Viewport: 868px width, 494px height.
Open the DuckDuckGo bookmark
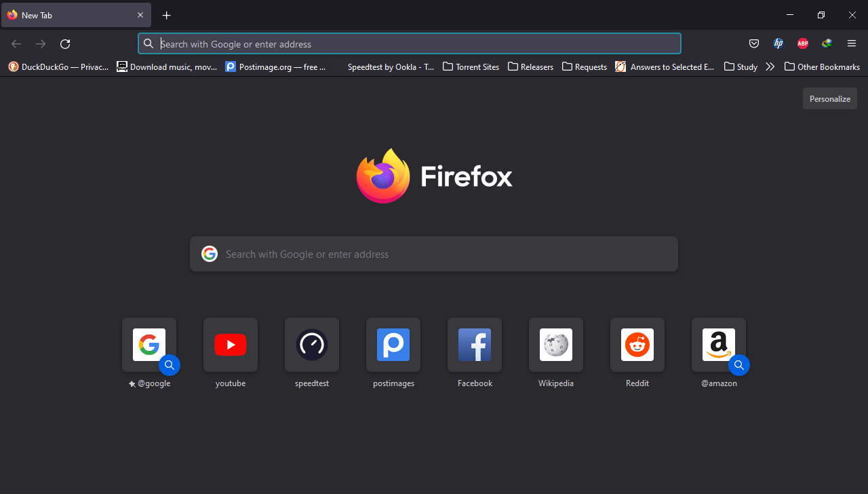tap(58, 66)
